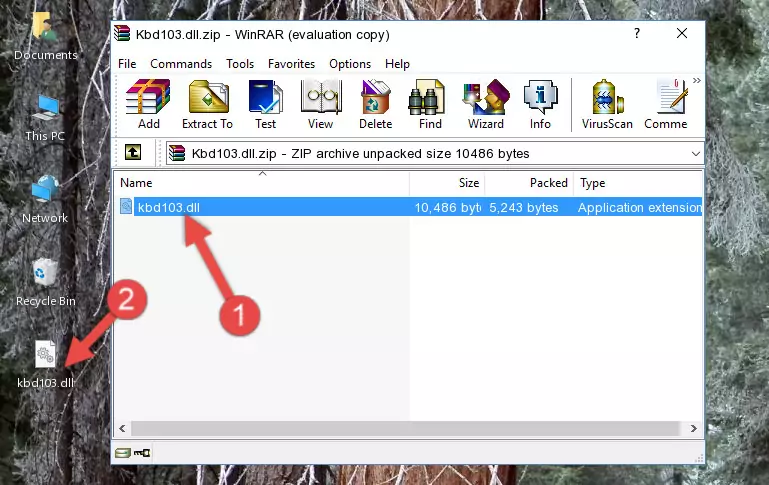Sort by the Size column header
769x485 pixels.
pyautogui.click(x=447, y=183)
